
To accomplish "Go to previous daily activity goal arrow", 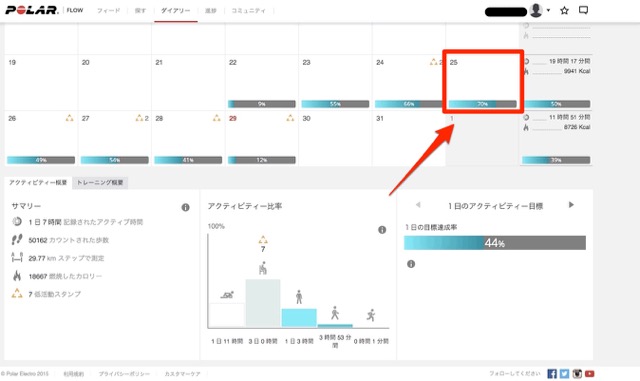I will (x=418, y=205).
